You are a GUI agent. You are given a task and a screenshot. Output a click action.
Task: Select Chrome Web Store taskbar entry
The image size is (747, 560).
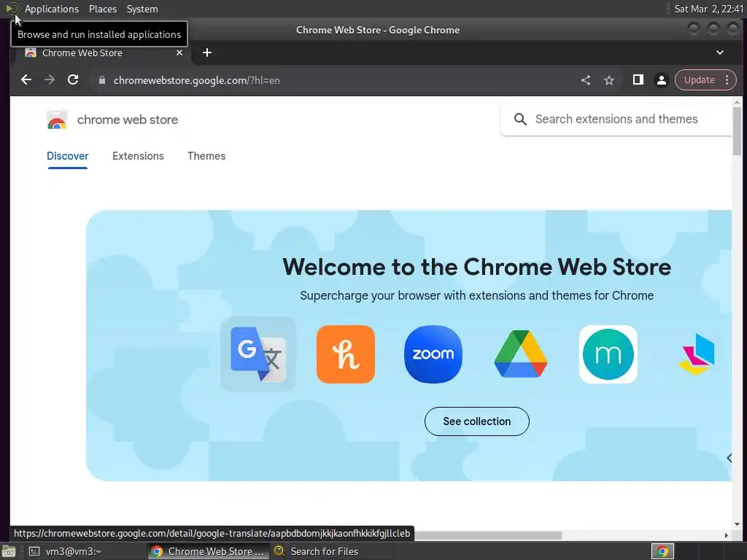[x=209, y=551]
